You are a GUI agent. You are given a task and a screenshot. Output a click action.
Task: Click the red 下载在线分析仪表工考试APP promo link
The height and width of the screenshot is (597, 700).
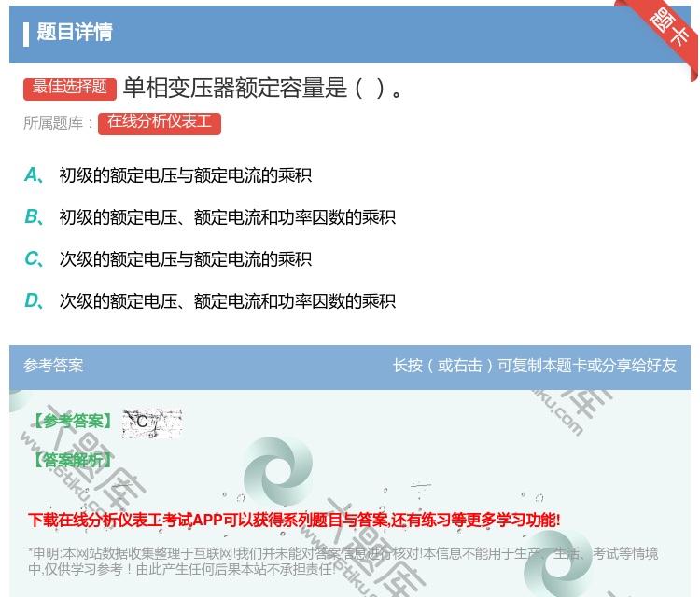pyautogui.click(x=294, y=520)
